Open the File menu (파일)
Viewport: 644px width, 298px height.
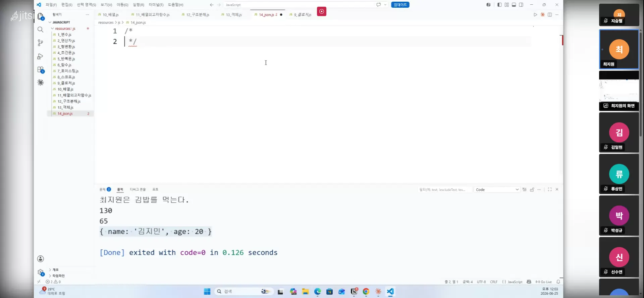pyautogui.click(x=51, y=5)
